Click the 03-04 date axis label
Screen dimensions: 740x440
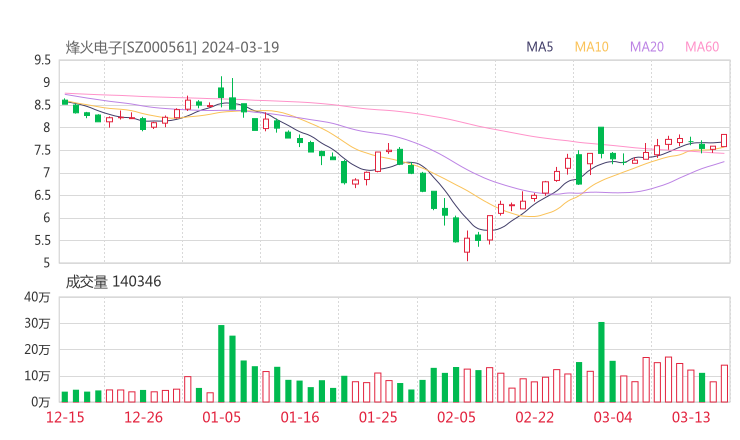(613, 417)
